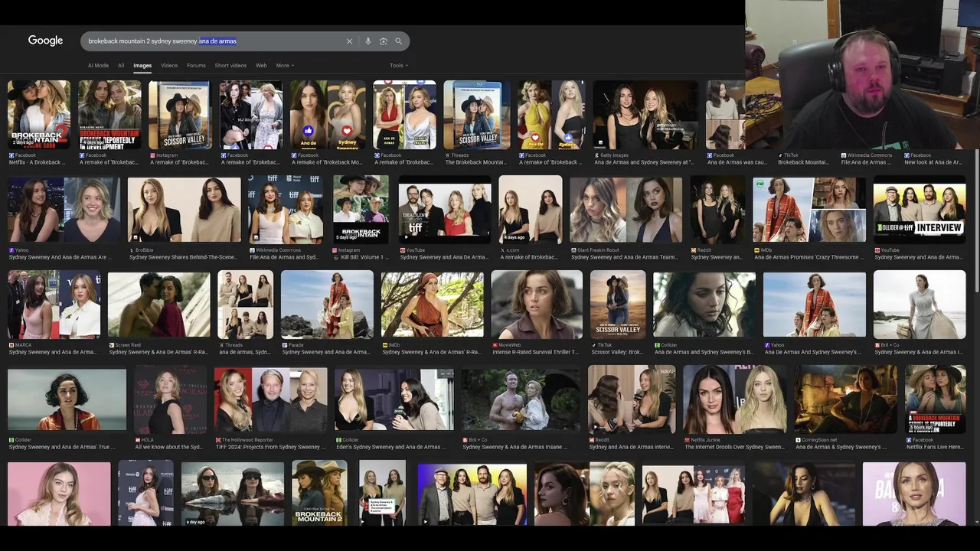Open the Threads Scissor Valley Blu-ray thumbnail
The height and width of the screenshot is (551, 980).
click(x=477, y=115)
